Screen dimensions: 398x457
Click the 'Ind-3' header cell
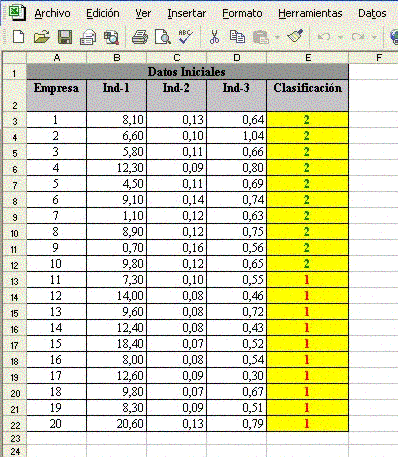click(x=236, y=96)
